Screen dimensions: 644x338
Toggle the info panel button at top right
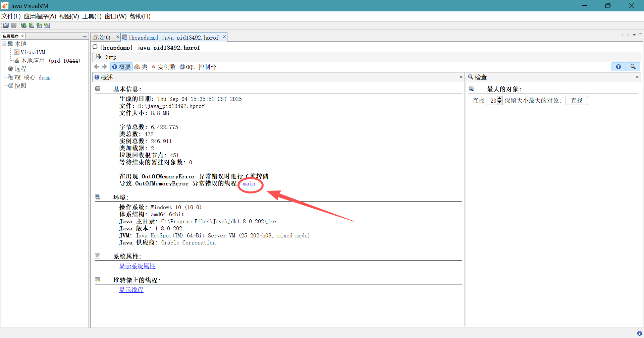pyautogui.click(x=619, y=67)
